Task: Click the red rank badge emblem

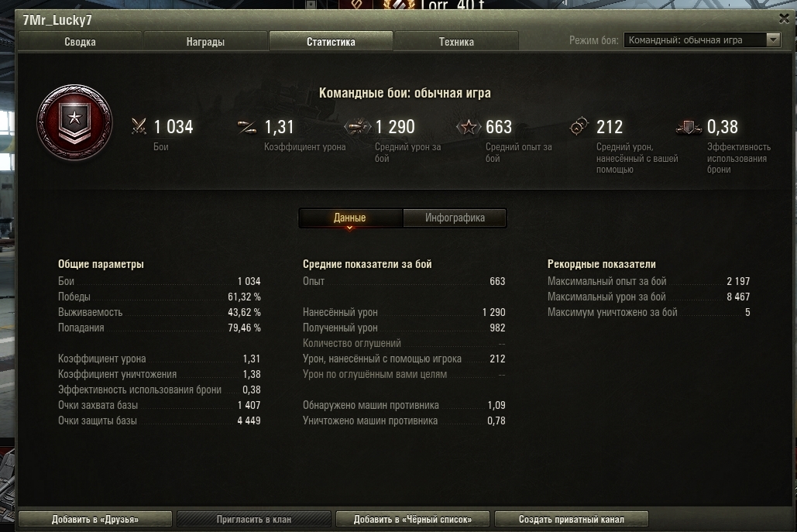Action: (74, 122)
